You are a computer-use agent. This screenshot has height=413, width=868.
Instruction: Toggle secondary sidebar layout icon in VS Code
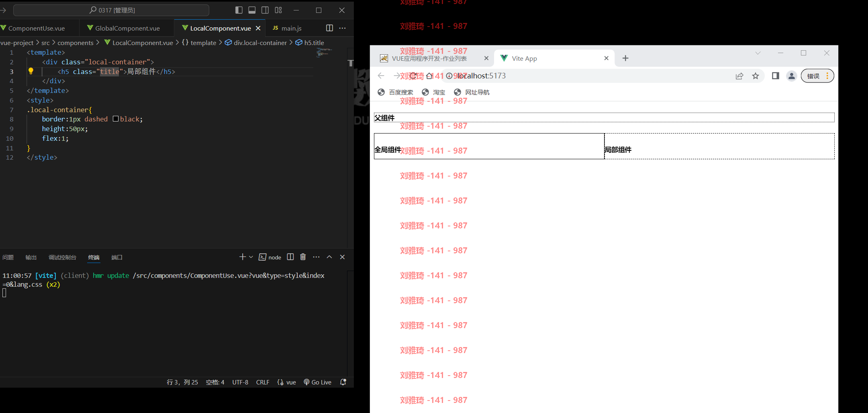click(x=265, y=10)
